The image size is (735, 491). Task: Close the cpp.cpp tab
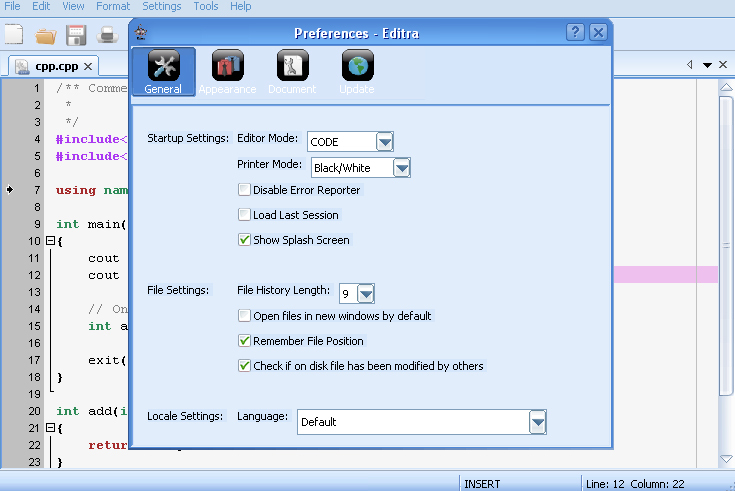coord(88,67)
